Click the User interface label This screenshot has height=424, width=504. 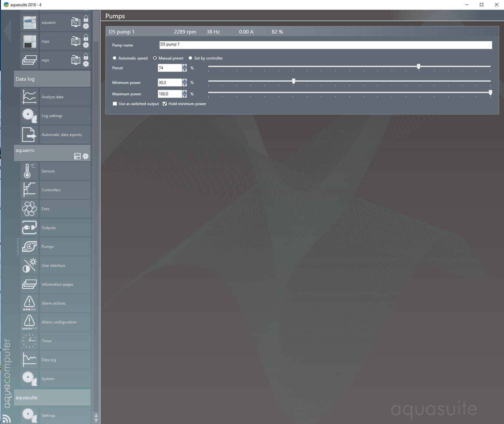click(53, 266)
